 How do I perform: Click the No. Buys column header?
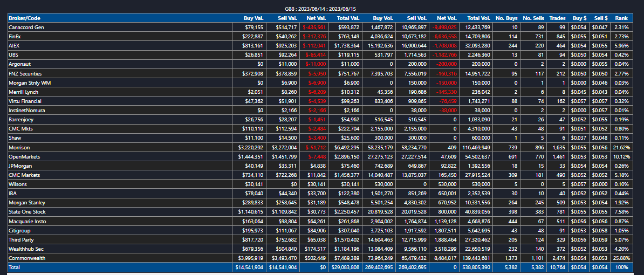point(507,18)
